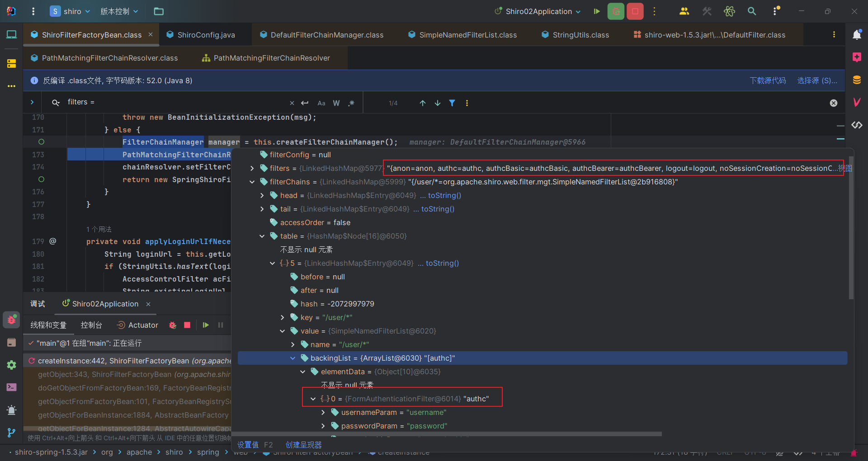The height and width of the screenshot is (461, 868).
Task: Switch to PathMatchingFilterChainResolver.class tab
Action: [x=104, y=58]
